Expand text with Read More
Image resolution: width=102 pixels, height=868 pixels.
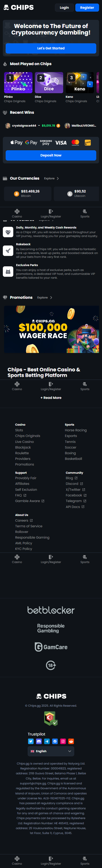[x=51, y=398]
